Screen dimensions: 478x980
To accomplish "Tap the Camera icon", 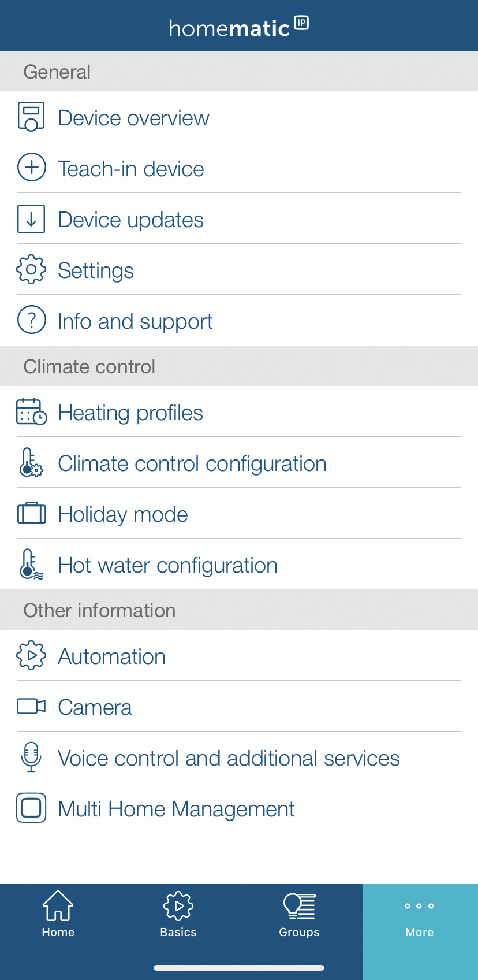I will [x=31, y=706].
